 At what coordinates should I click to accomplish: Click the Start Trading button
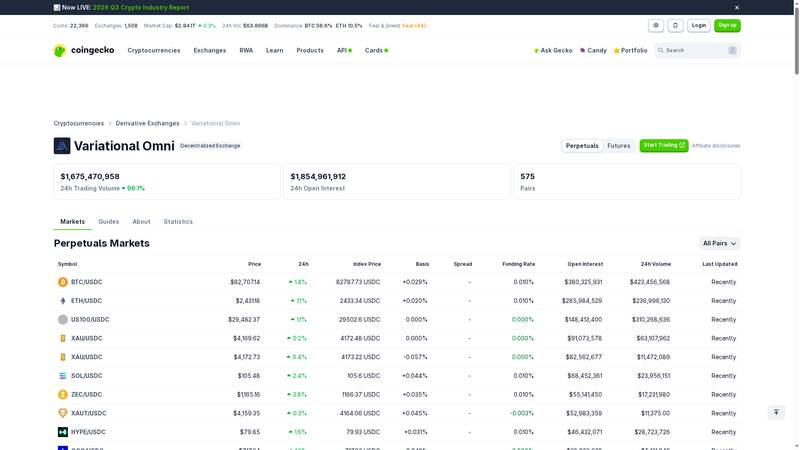point(664,145)
